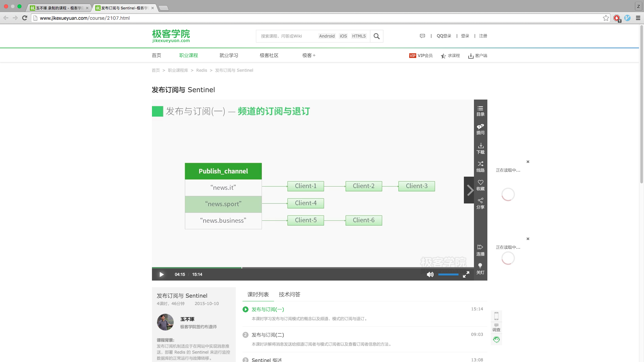Click the 提问 ask-question icon
Viewport: 644px width, 362px height.
coord(480,129)
